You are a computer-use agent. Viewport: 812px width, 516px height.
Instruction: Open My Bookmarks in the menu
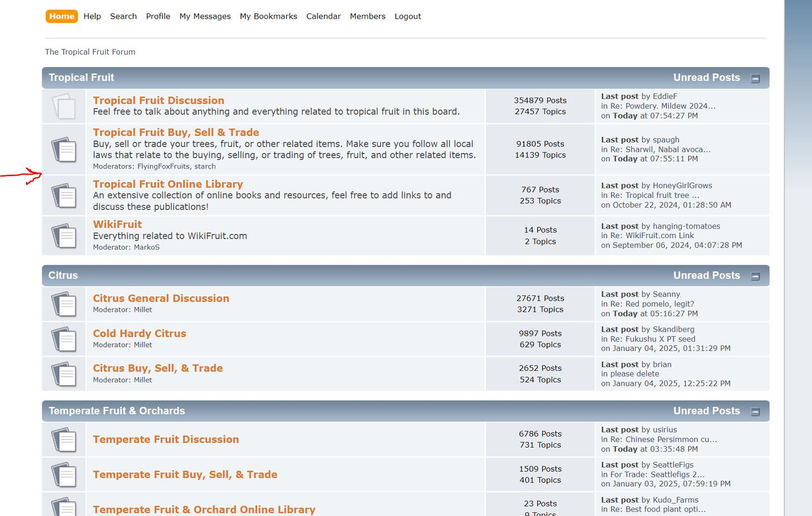click(x=269, y=16)
